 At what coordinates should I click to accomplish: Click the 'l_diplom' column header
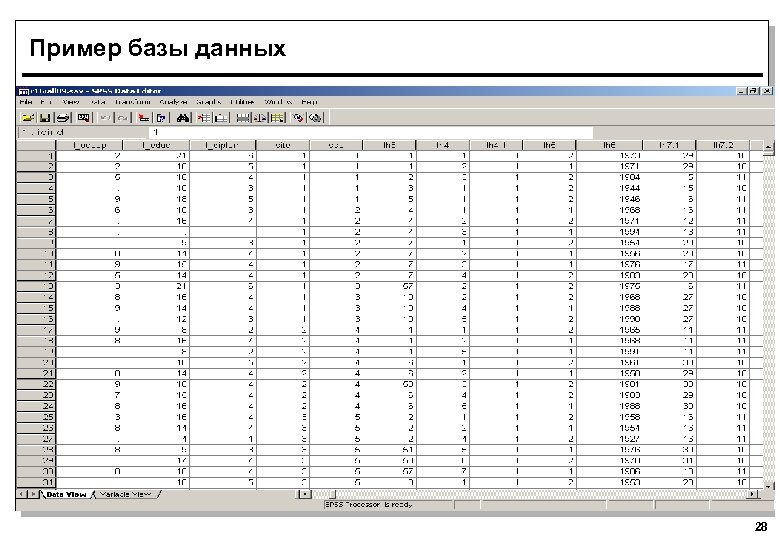pyautogui.click(x=222, y=145)
